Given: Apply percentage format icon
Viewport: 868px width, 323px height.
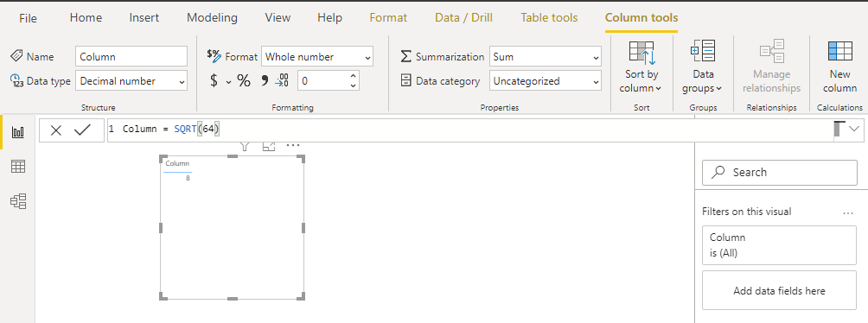Looking at the screenshot, I should point(244,81).
